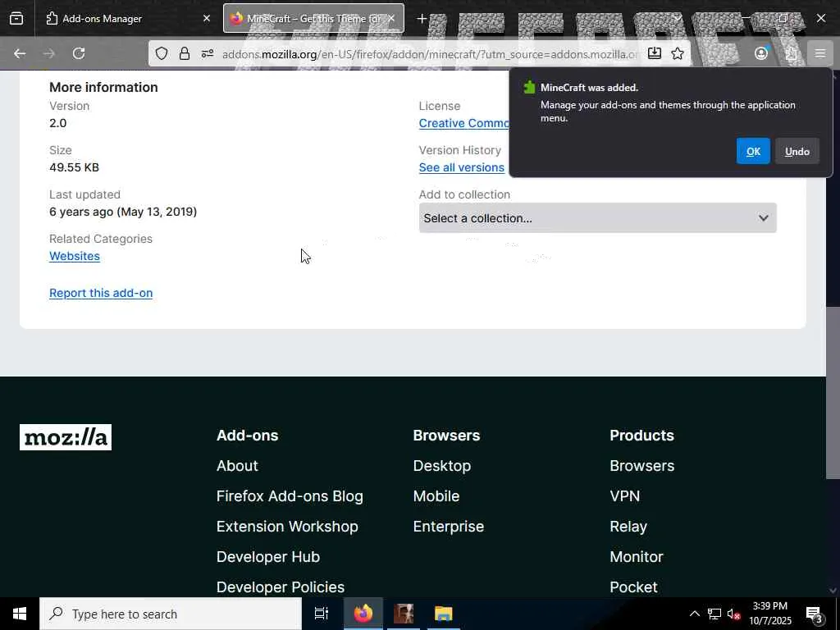
Task: Open the Windows Start menu
Action: click(20, 614)
